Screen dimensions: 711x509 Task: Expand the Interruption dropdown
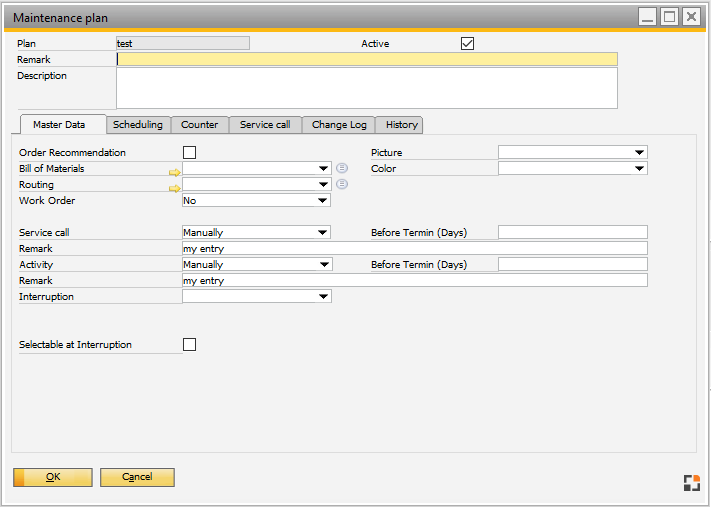point(322,297)
